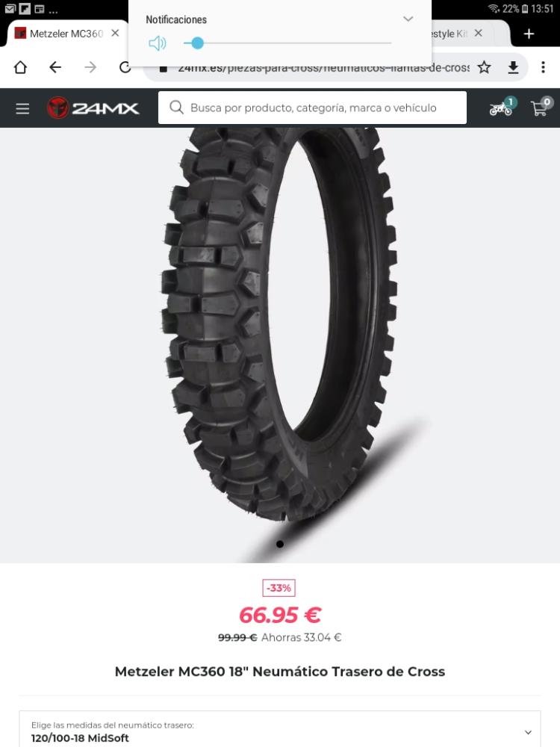Open the tire size dropdown 120/100-18 MidSoft
Viewport: 560px width, 747px height.
pyautogui.click(x=280, y=731)
